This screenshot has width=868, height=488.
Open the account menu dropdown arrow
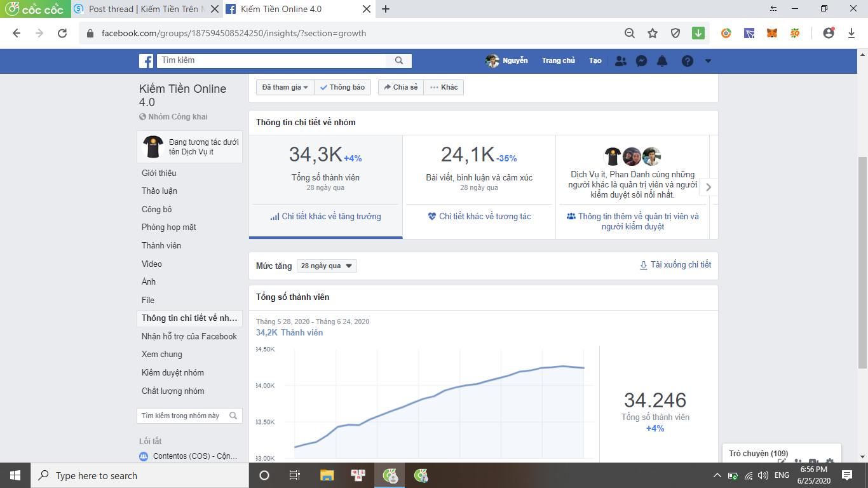tap(708, 61)
